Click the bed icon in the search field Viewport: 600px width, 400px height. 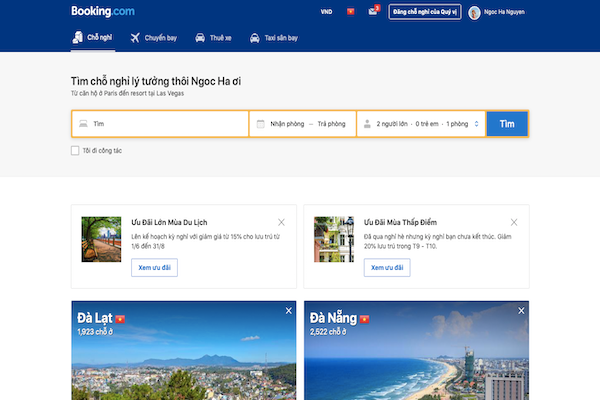(x=83, y=124)
